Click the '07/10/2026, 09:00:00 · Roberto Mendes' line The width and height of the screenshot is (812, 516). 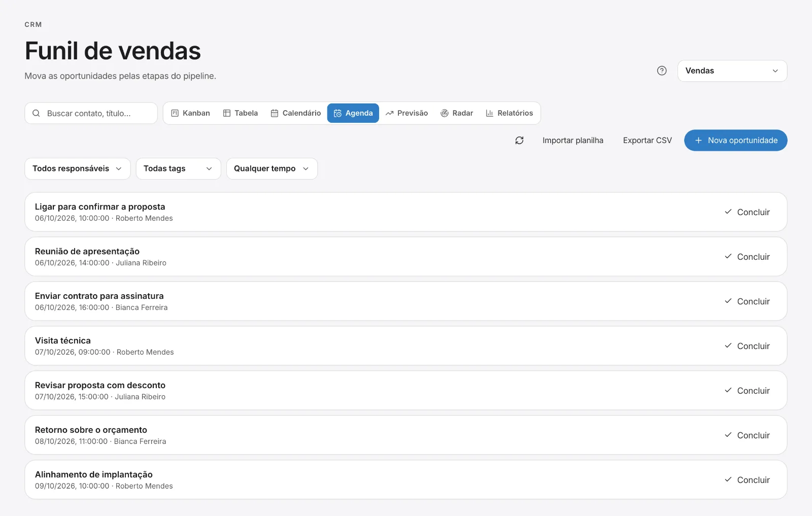[105, 352]
